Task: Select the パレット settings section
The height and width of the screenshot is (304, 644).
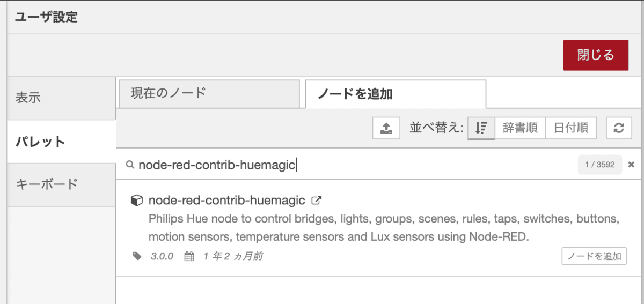Action: tap(61, 142)
